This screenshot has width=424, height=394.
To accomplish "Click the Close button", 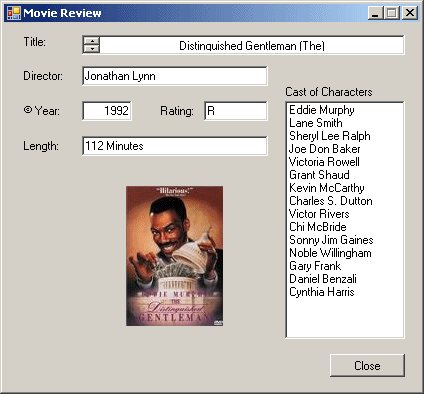I will tap(367, 366).
